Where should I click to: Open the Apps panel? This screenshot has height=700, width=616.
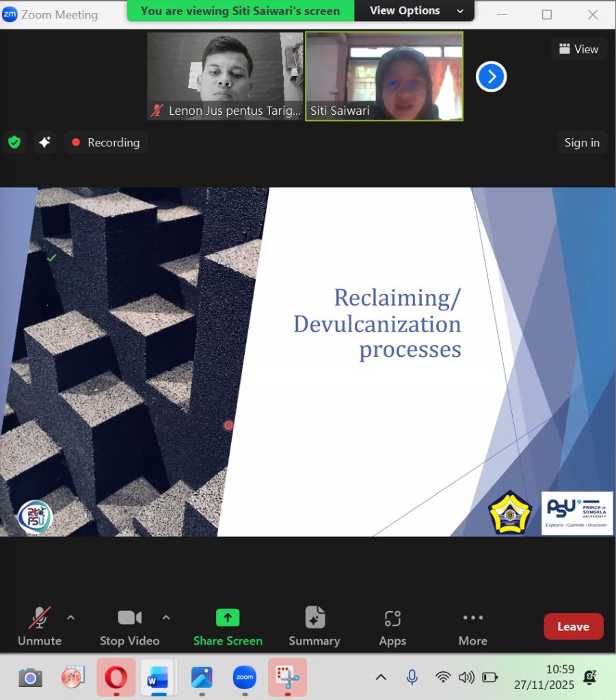[x=392, y=626]
